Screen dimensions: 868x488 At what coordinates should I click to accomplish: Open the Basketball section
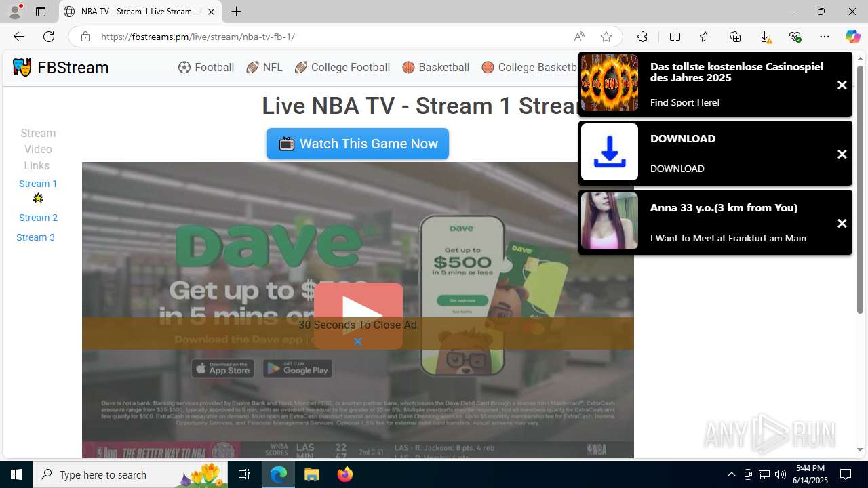[436, 67]
